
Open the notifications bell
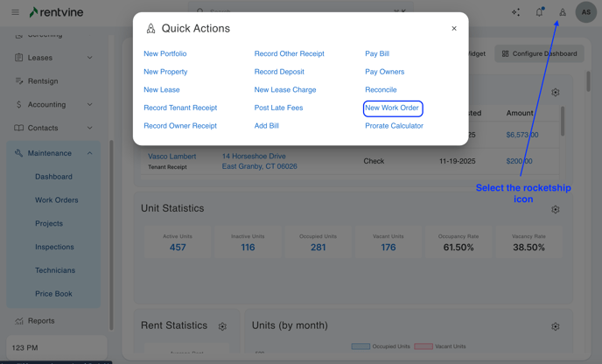539,12
